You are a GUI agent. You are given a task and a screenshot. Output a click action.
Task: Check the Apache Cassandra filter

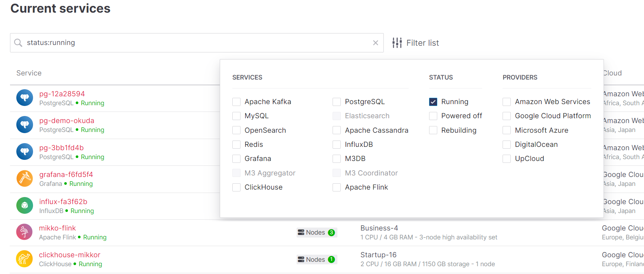tap(337, 130)
